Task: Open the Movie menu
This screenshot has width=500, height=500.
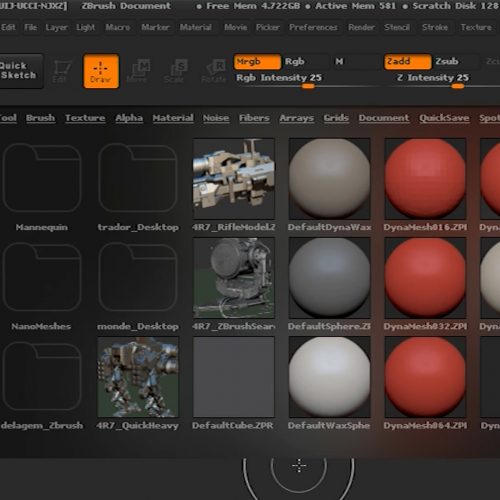Action: [236, 27]
